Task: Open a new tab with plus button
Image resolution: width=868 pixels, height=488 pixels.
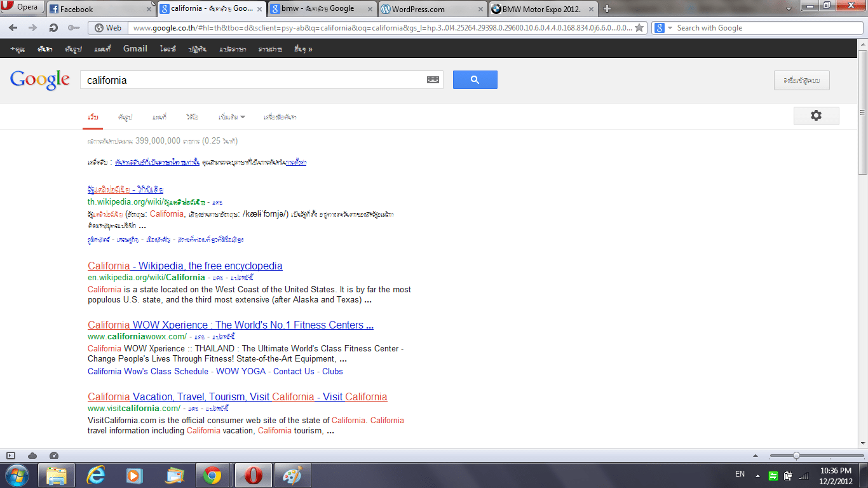Action: (607, 9)
